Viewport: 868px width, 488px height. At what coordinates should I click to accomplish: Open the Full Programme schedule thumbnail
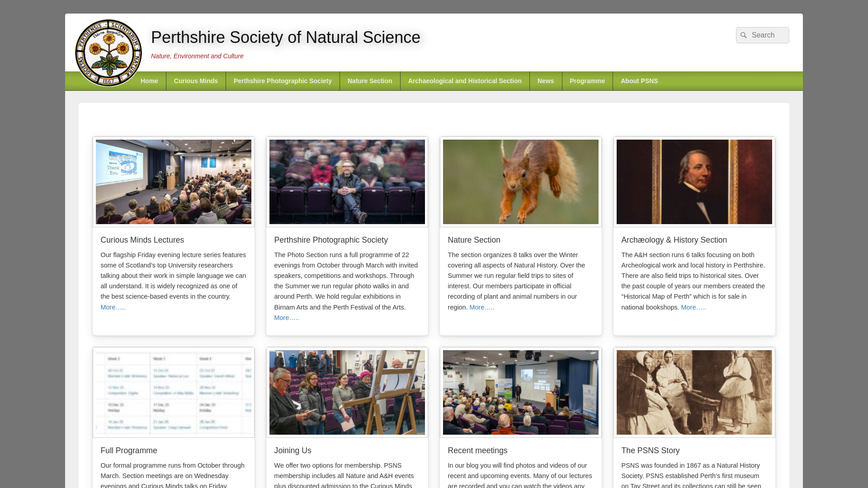pos(174,392)
